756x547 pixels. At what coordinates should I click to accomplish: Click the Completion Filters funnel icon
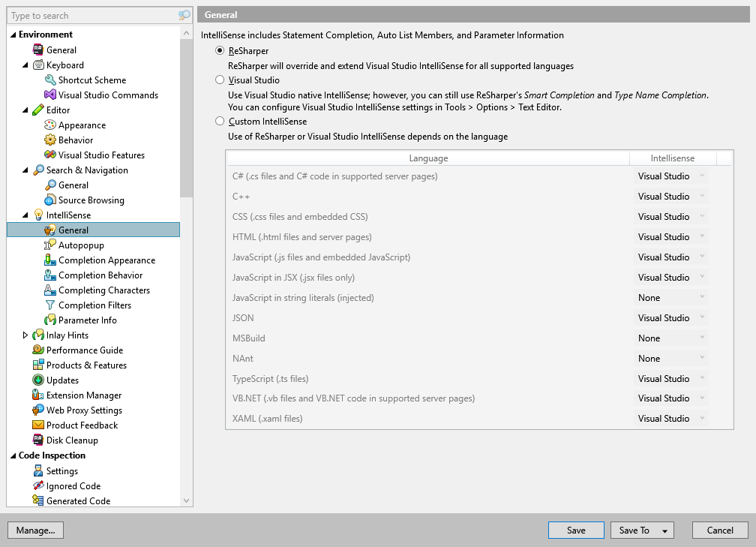(x=50, y=305)
